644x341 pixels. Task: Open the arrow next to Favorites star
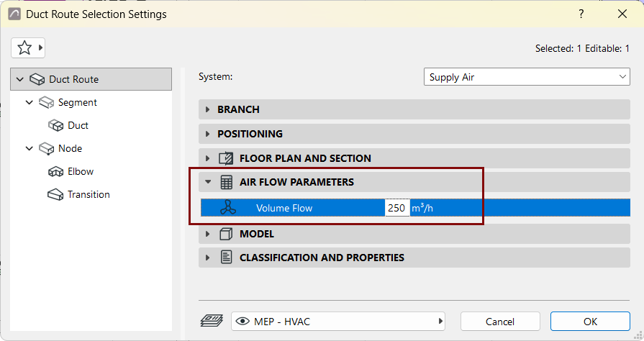pos(40,47)
